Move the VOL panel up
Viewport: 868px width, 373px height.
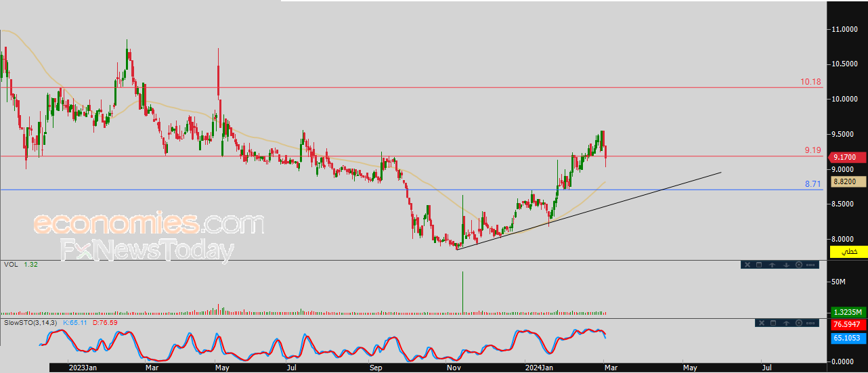point(773,265)
